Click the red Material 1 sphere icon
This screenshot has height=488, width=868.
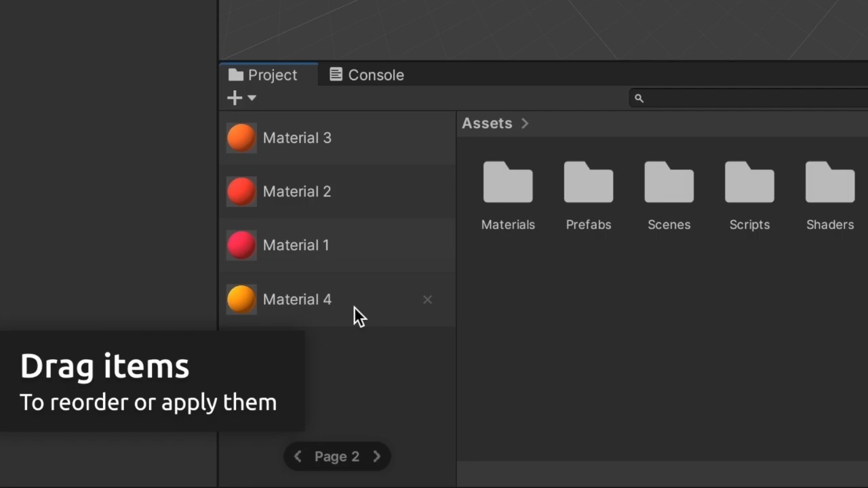241,245
